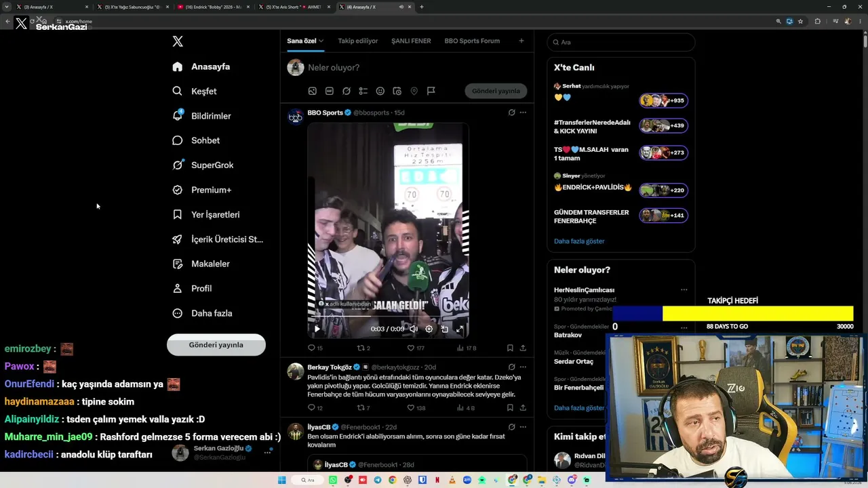Screen dimensions: 868x488
Task: Click the composer Gönderi yayınla button
Action: coord(496,91)
